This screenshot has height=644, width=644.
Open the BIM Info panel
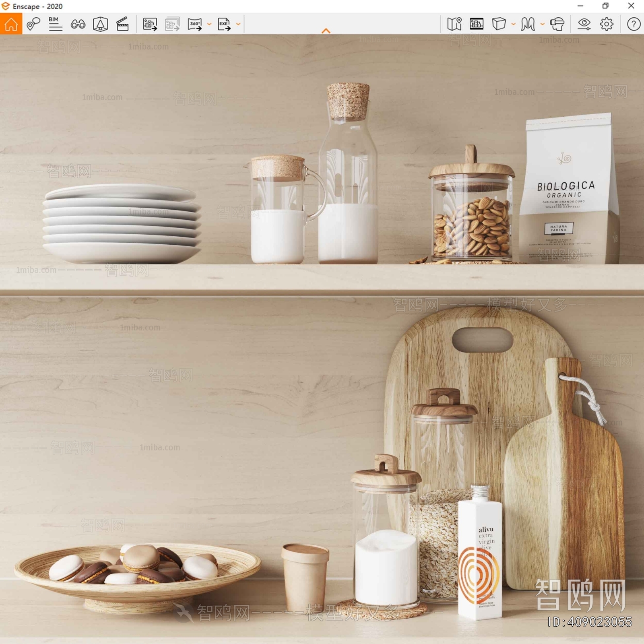coord(55,24)
